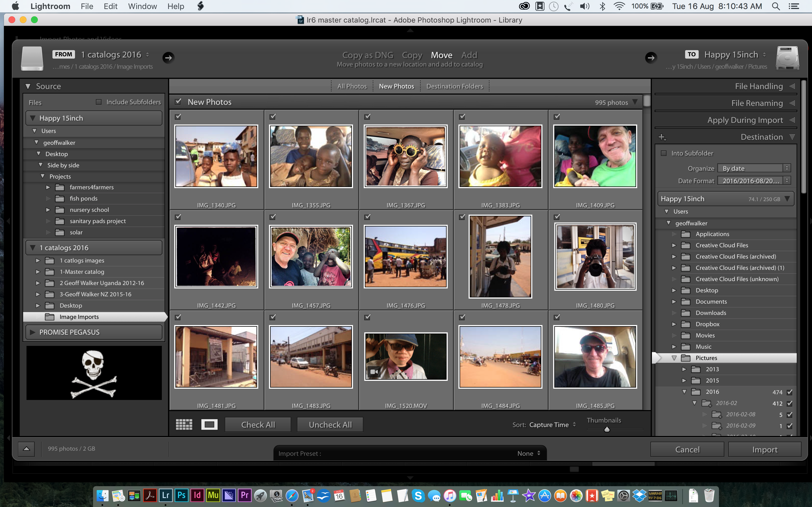This screenshot has width=812, height=507.
Task: Click the forward arrow TO button
Action: [651, 57]
